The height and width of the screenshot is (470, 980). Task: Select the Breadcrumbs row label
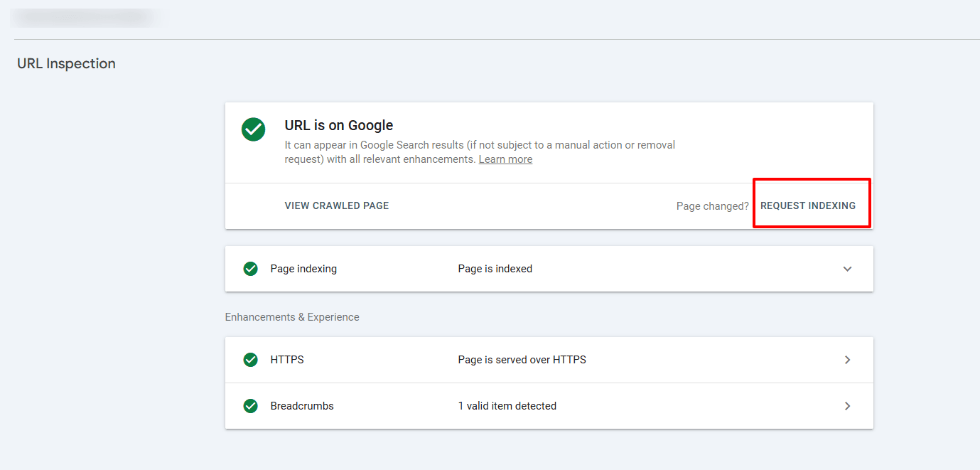point(302,406)
